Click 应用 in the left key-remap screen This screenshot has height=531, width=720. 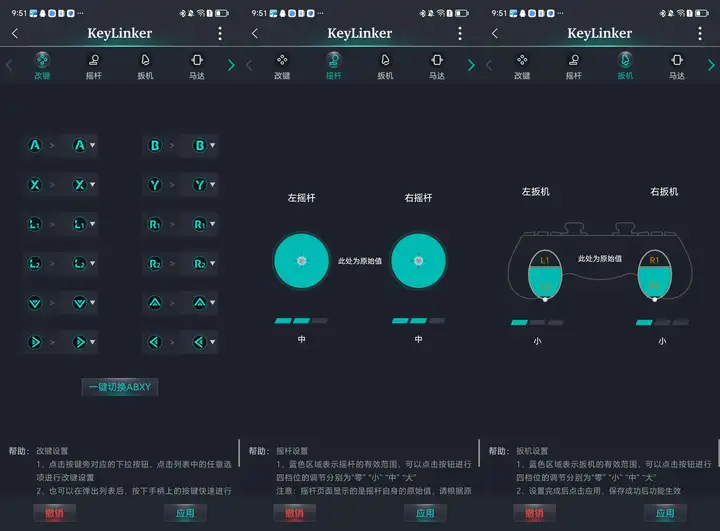(x=185, y=513)
